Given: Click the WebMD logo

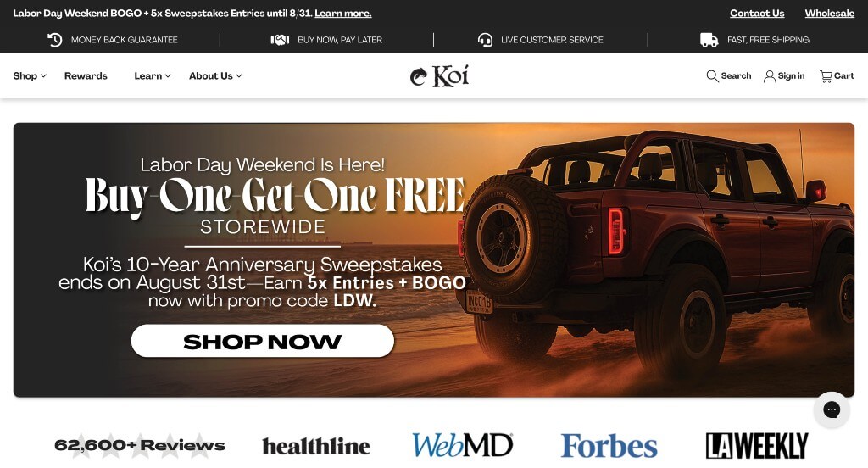Looking at the screenshot, I should [463, 445].
